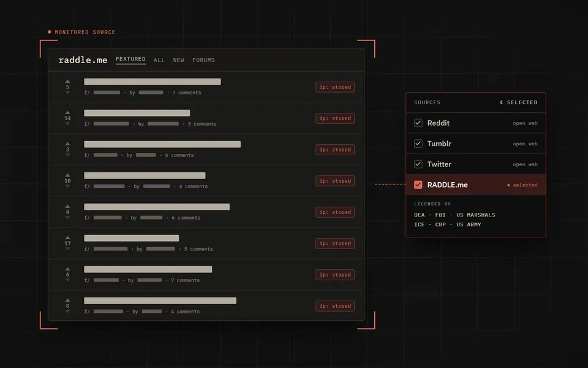The height and width of the screenshot is (368, 588).
Task: Upvote the post showing score 4
Action: (x=67, y=206)
